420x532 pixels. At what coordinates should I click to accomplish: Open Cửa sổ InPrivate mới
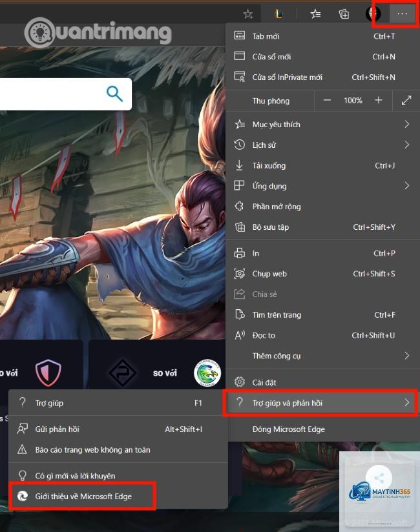pyautogui.click(x=322, y=77)
